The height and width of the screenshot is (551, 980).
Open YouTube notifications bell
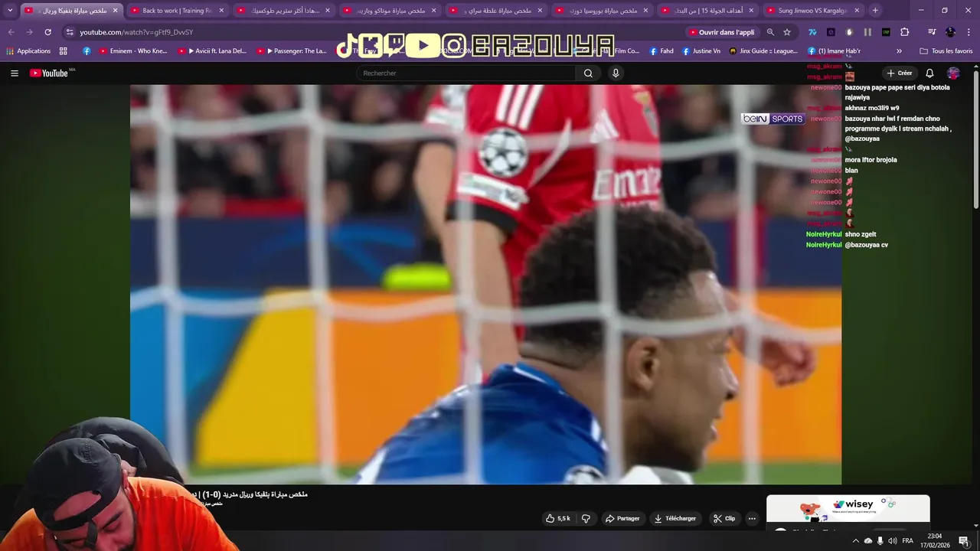click(x=929, y=73)
